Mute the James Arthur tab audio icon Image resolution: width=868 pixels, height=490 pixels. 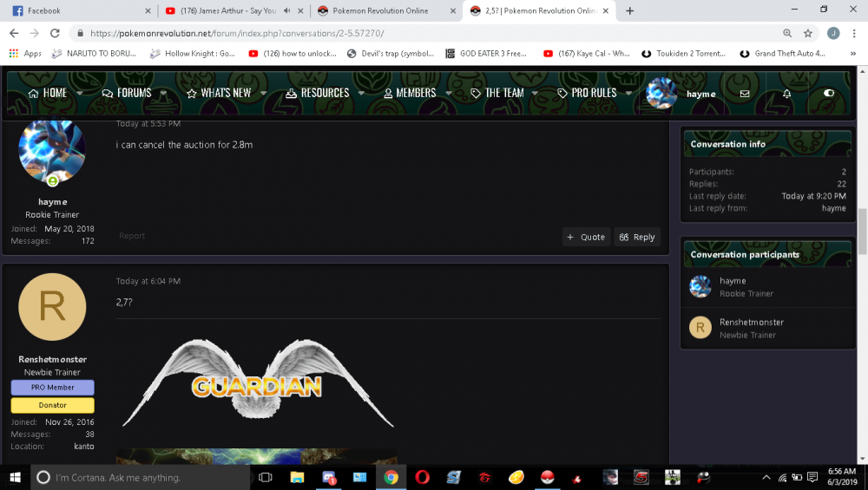tap(286, 10)
